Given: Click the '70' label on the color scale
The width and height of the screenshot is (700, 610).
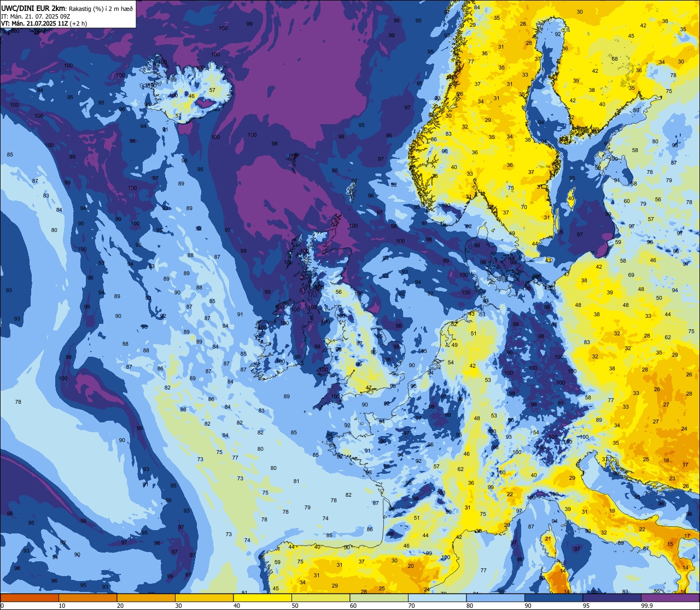Looking at the screenshot, I should [x=411, y=606].
